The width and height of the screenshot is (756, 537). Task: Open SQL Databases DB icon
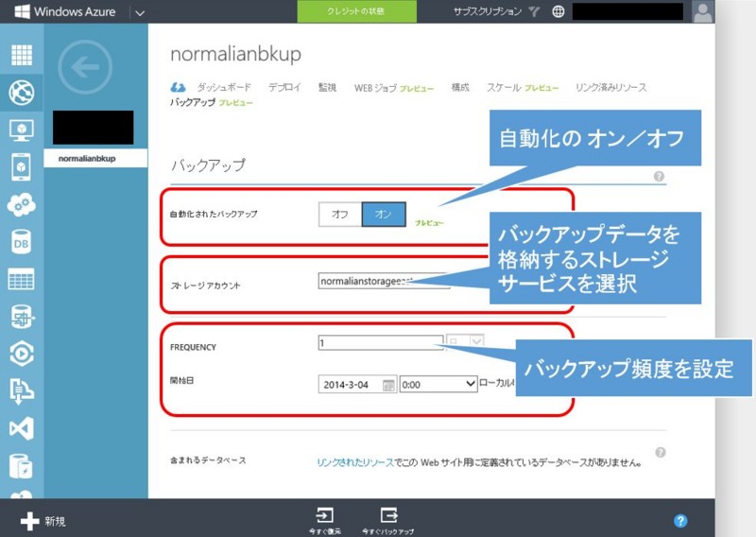pos(21,242)
